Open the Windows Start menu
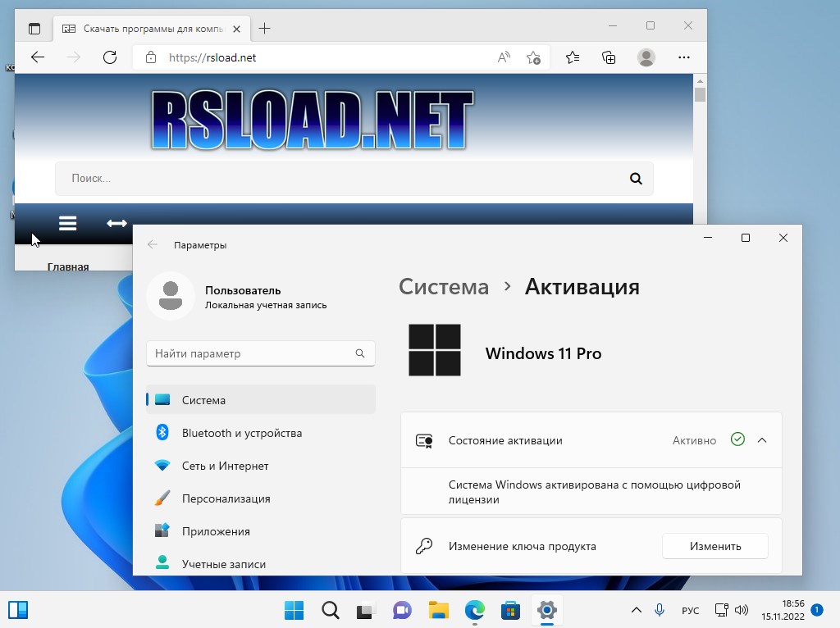 294,610
